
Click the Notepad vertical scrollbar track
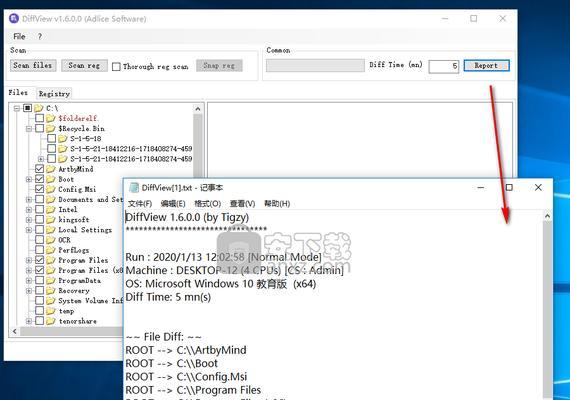(x=547, y=309)
